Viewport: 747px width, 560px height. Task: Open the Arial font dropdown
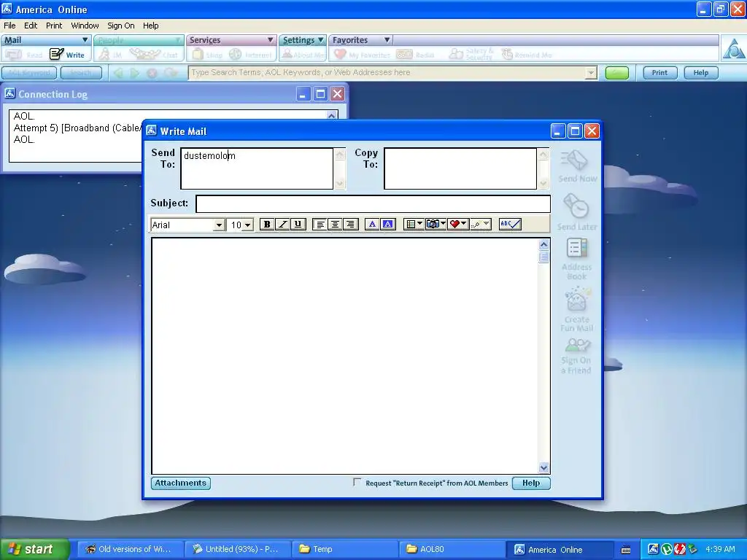point(219,225)
